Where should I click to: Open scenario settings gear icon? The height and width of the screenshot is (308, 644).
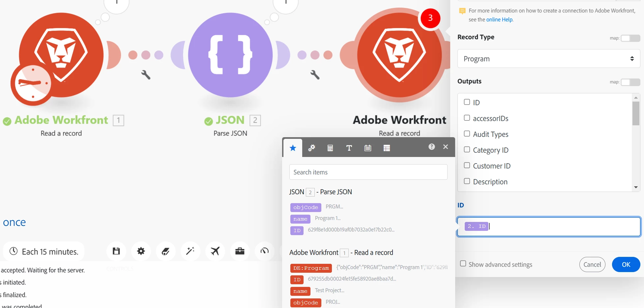pyautogui.click(x=141, y=251)
